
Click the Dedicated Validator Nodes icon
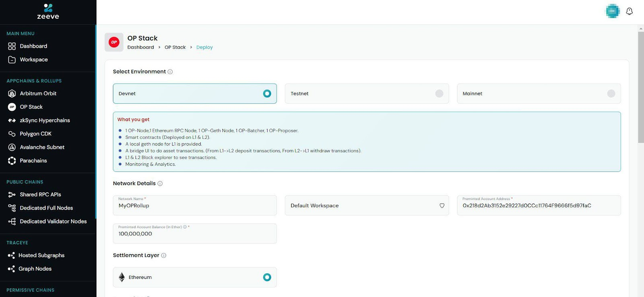(x=12, y=221)
